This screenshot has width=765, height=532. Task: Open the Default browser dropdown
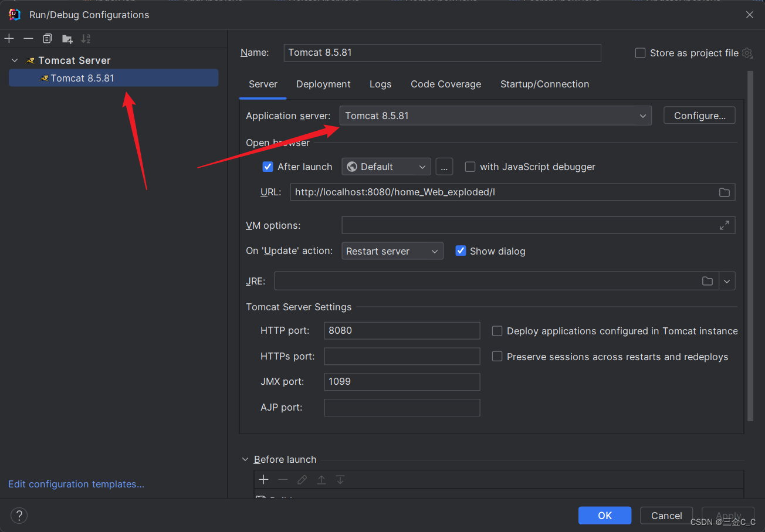pos(387,167)
